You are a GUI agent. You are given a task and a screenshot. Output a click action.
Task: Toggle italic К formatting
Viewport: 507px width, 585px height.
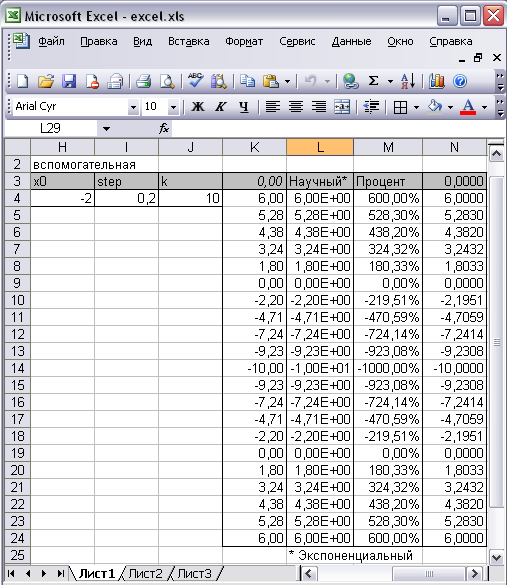pos(221,107)
